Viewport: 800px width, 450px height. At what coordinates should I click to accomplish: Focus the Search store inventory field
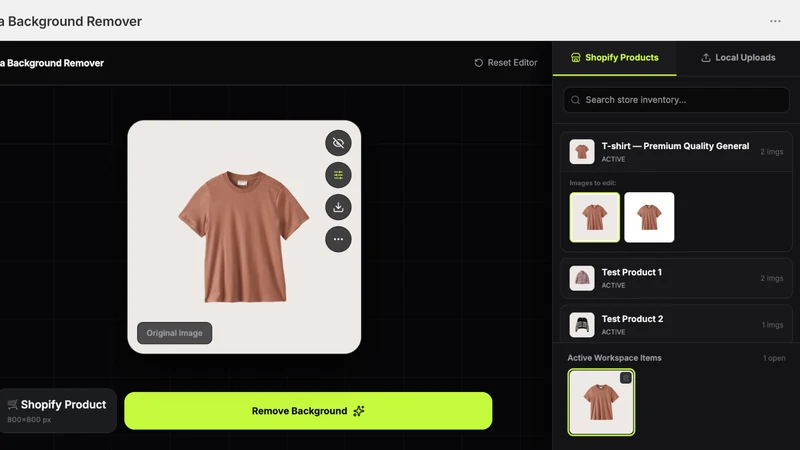677,100
